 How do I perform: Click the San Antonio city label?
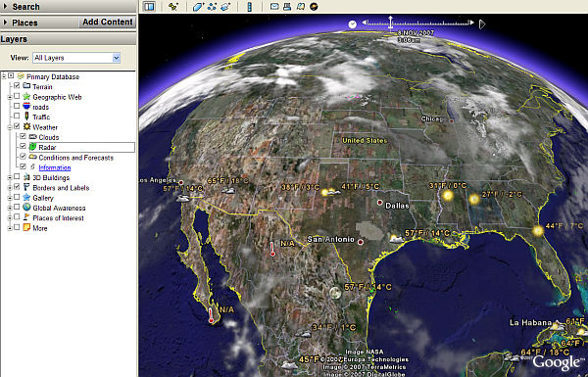pyautogui.click(x=330, y=239)
